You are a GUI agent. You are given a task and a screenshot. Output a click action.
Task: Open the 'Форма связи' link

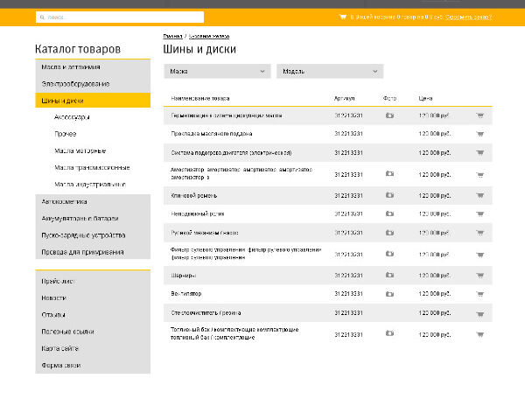point(61,366)
